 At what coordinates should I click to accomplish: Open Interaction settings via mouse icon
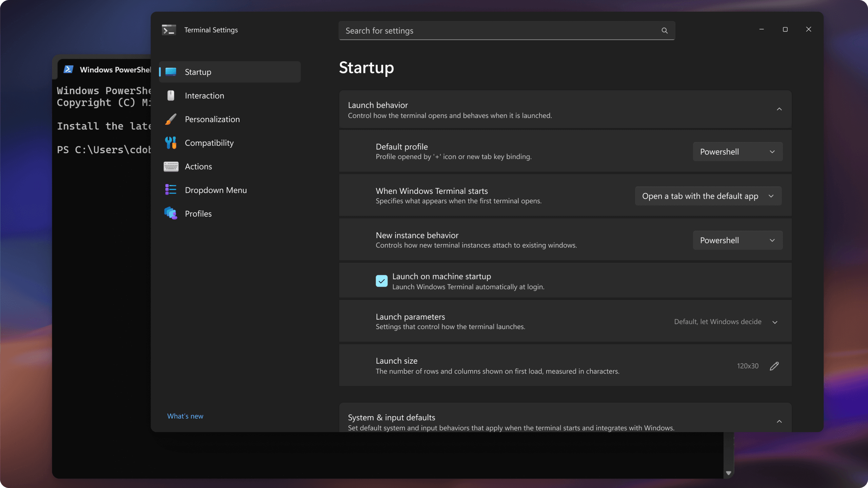pos(171,96)
